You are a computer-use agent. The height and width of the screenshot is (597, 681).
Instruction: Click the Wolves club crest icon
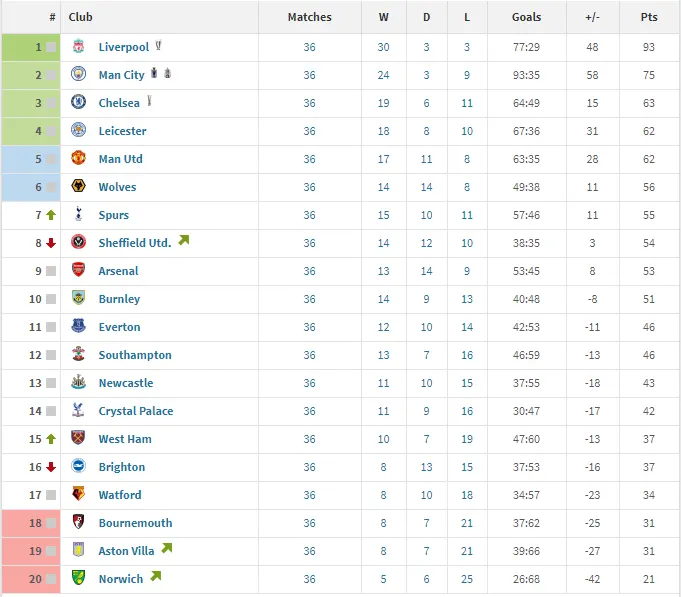(79, 187)
